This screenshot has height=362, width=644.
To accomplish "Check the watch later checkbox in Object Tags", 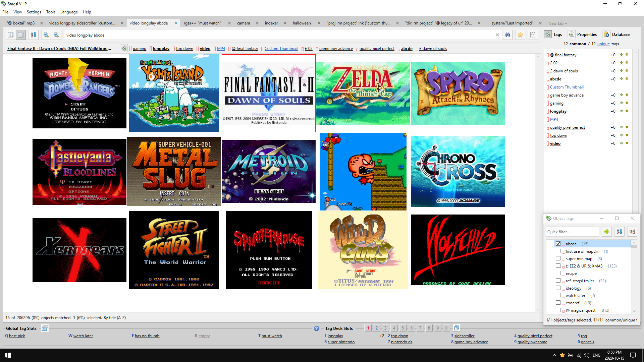I will coord(558,295).
